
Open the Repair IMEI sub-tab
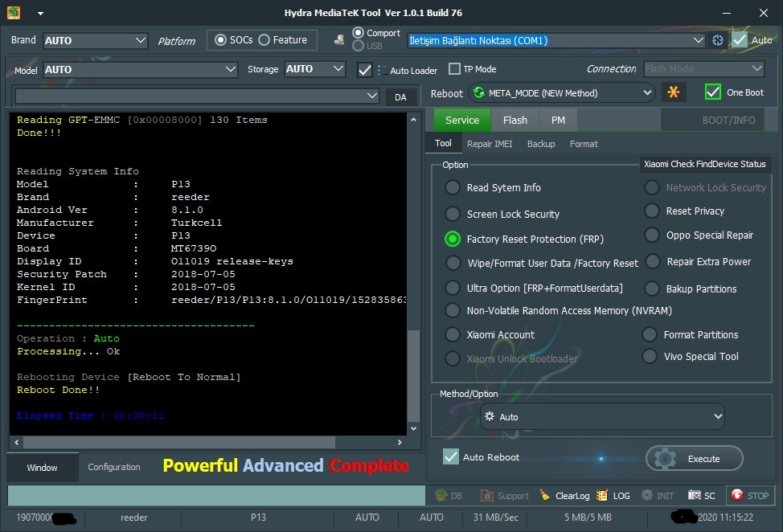coord(490,144)
